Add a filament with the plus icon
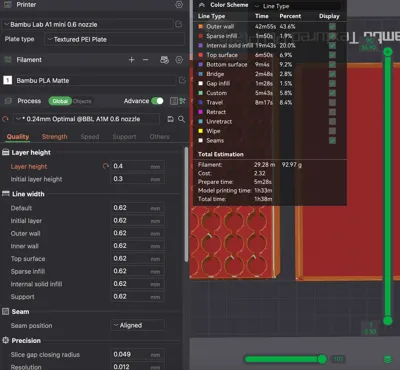This screenshot has width=400, height=370. 131,60
